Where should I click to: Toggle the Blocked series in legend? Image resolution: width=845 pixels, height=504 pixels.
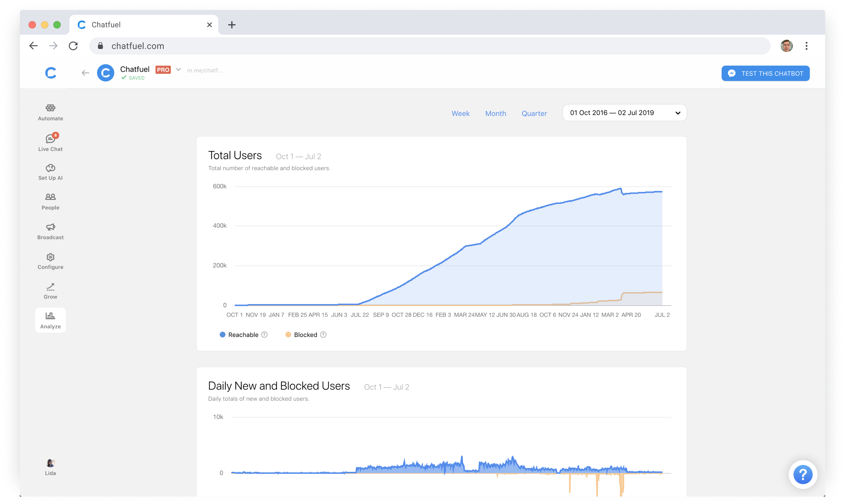302,334
